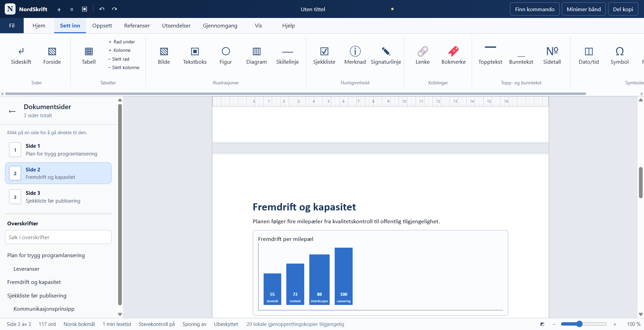Image resolution: width=644 pixels, height=330 pixels.
Task: Add a header with Topptekst
Action: [490, 55]
